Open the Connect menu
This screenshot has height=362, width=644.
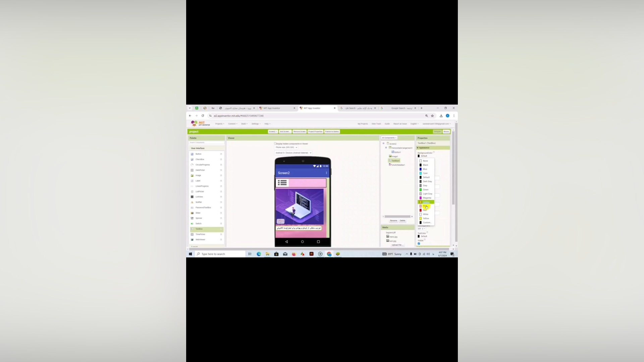(x=232, y=124)
